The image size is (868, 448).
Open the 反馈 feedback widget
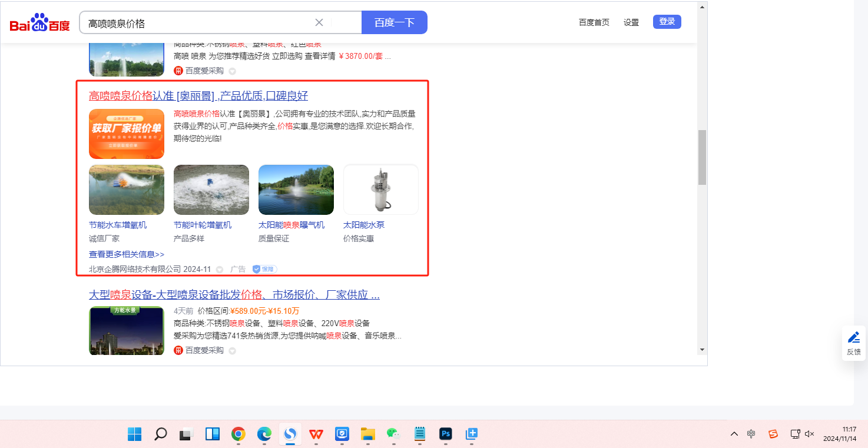coord(854,343)
